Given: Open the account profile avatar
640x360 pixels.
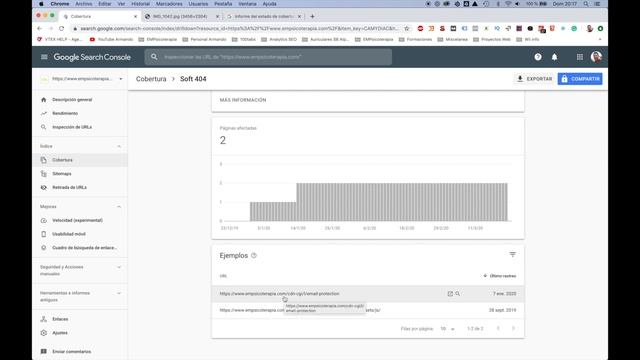Looking at the screenshot, I should [x=596, y=57].
